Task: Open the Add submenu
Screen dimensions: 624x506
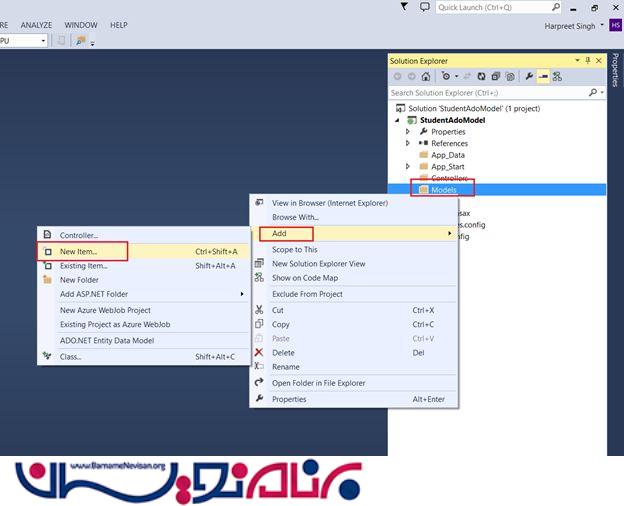Action: point(354,233)
